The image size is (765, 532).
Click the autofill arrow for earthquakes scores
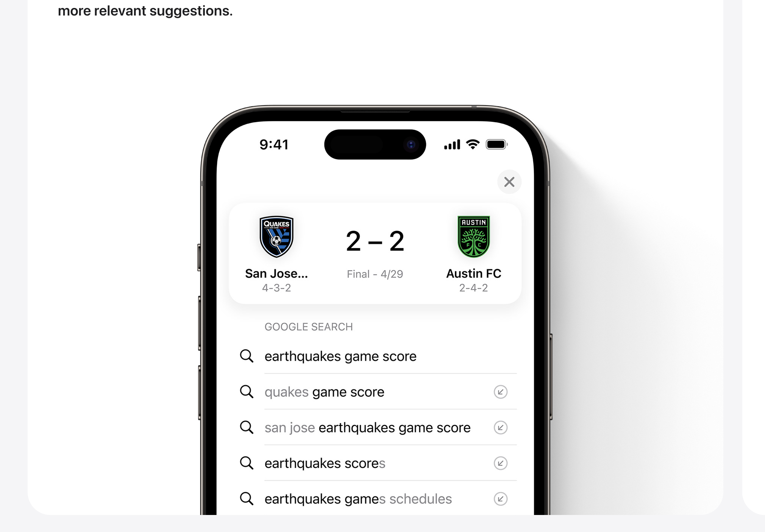tap(501, 464)
